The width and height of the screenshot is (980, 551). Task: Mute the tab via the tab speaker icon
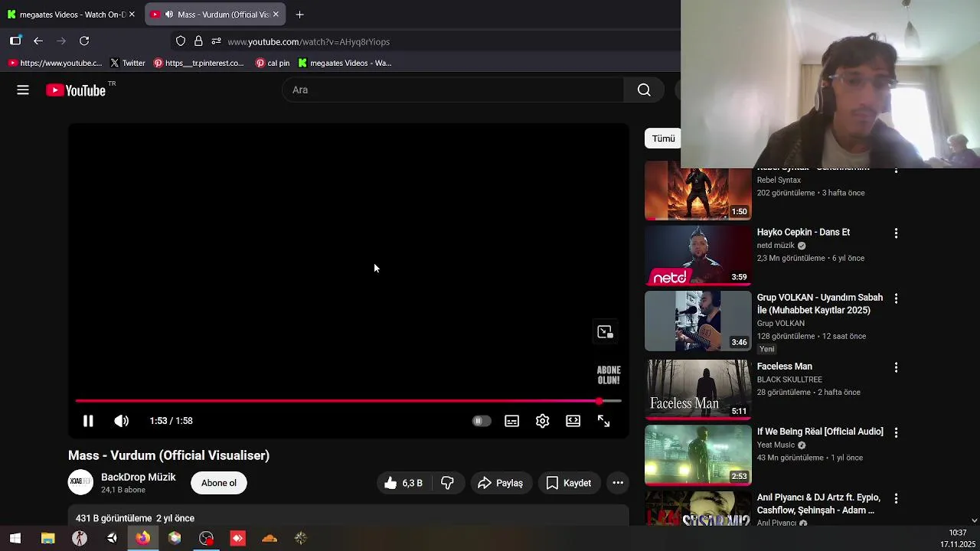click(168, 15)
